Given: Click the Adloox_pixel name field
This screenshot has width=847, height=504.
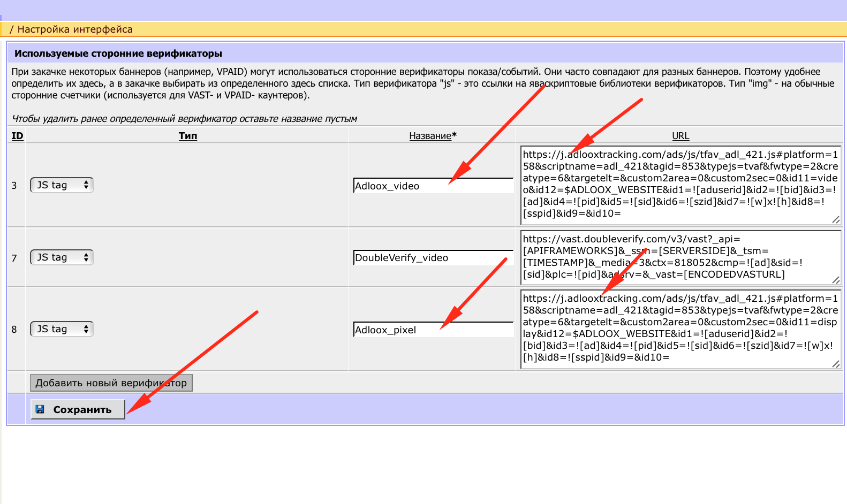Looking at the screenshot, I should tap(433, 330).
